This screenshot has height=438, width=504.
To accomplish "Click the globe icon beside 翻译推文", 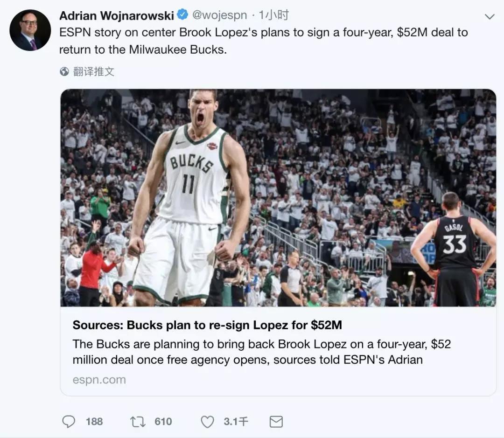I will click(64, 71).
